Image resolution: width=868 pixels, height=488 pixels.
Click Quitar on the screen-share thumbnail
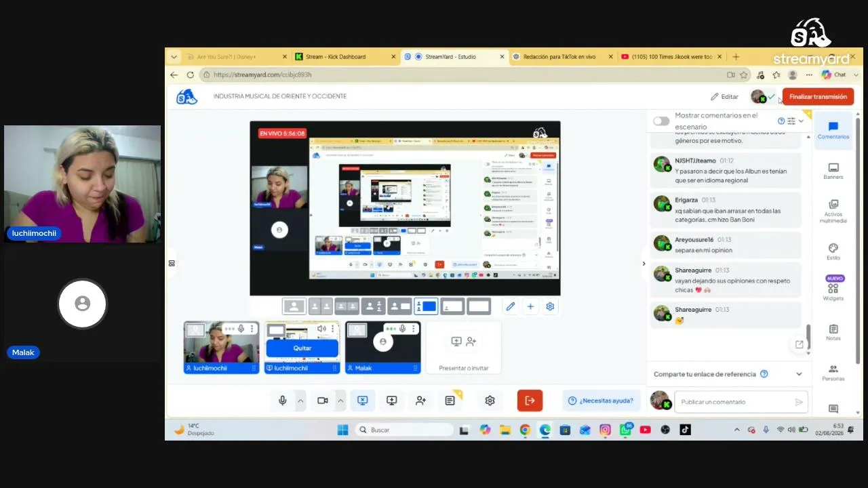pyautogui.click(x=302, y=348)
